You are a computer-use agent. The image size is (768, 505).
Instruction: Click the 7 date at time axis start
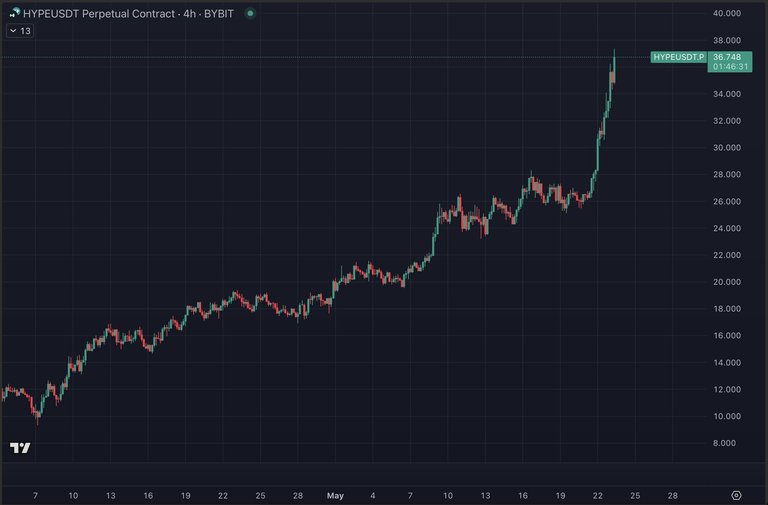coord(35,496)
